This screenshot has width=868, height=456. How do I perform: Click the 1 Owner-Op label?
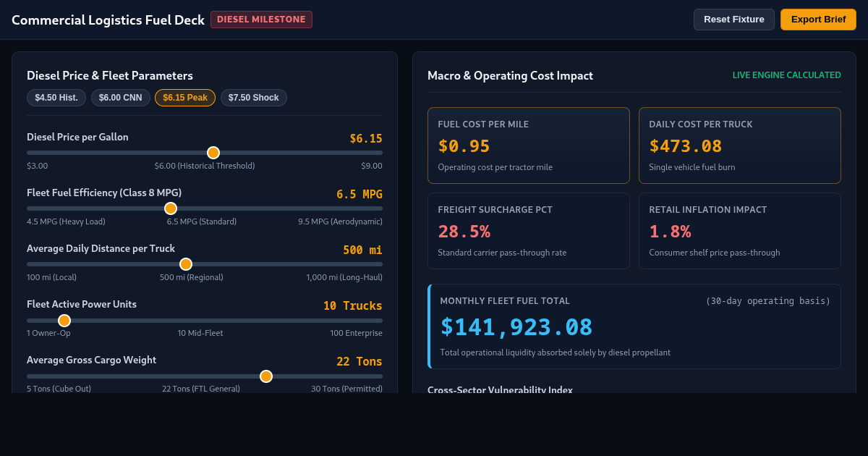click(x=48, y=333)
